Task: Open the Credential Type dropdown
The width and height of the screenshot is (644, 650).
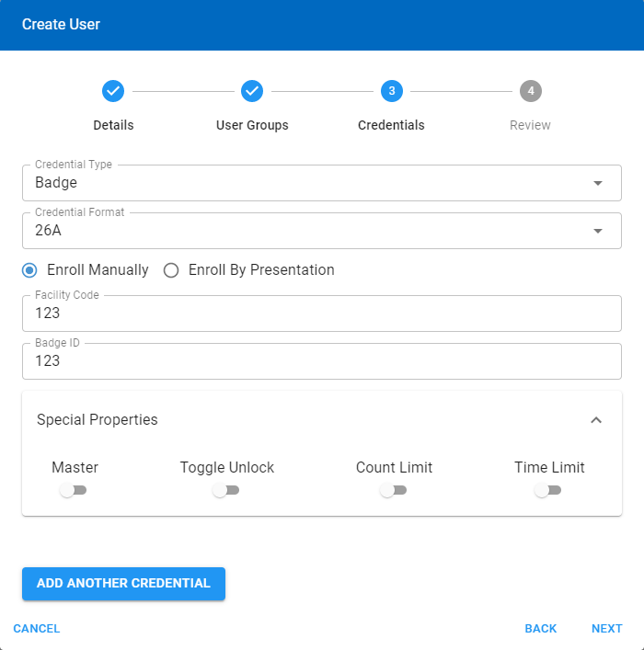Action: pyautogui.click(x=321, y=183)
